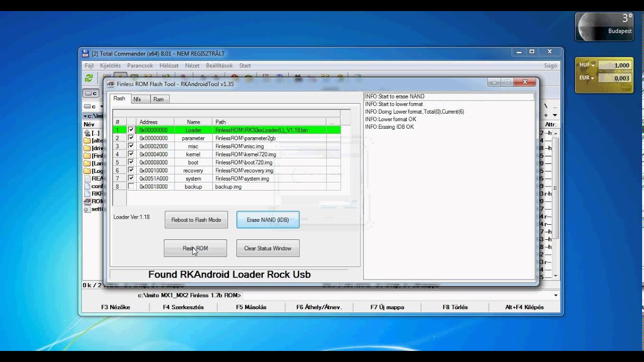The image size is (644, 362).
Task: Click F8 Törlés function button
Action: tap(455, 307)
